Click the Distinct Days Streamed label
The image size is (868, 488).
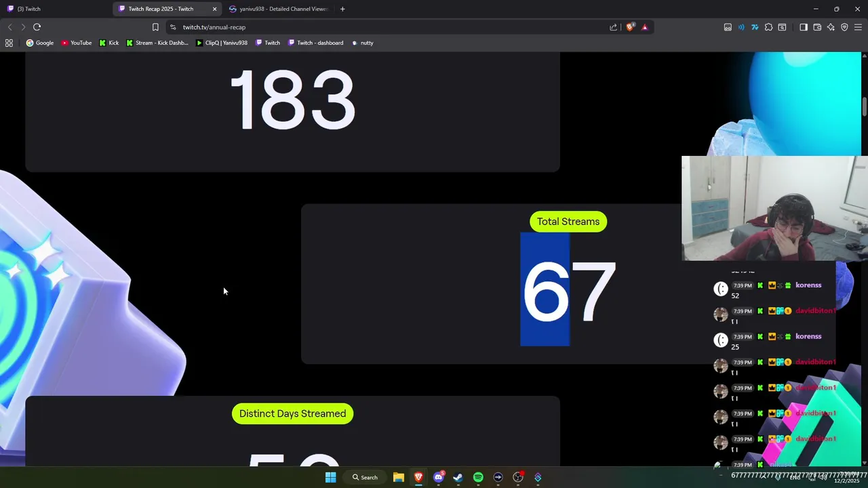(292, 413)
